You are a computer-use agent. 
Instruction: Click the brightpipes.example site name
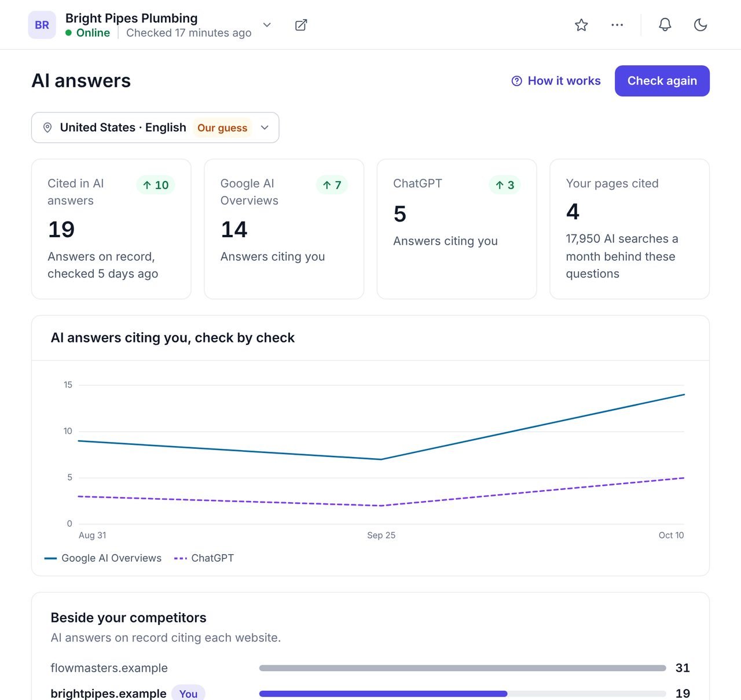click(109, 694)
